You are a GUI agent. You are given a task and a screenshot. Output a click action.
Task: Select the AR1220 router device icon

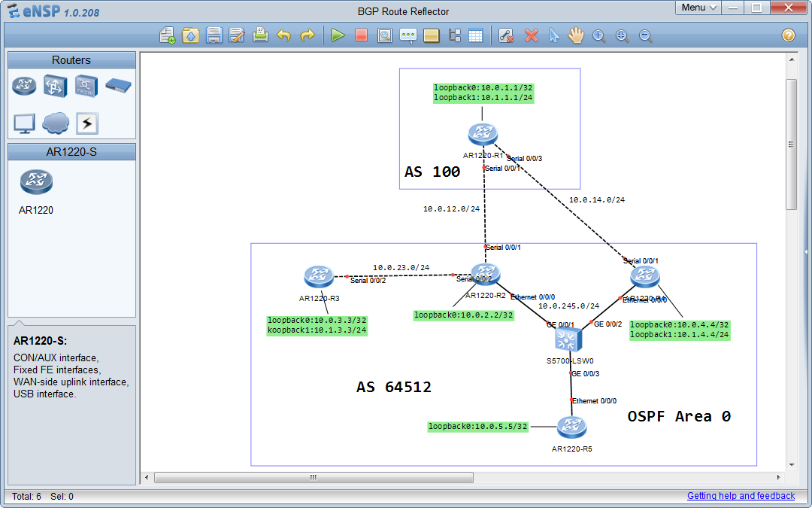36,182
